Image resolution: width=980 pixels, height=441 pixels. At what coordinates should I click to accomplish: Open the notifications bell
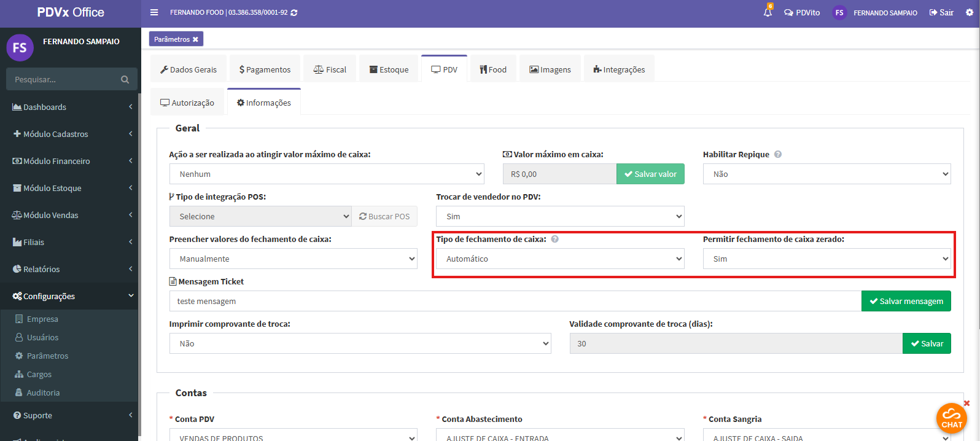[x=768, y=12]
